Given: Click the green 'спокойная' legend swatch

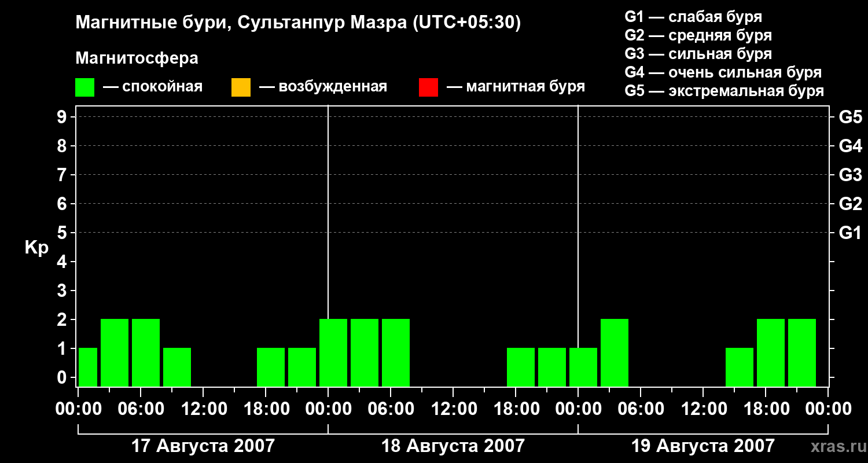Looking at the screenshot, I should (x=85, y=87).
